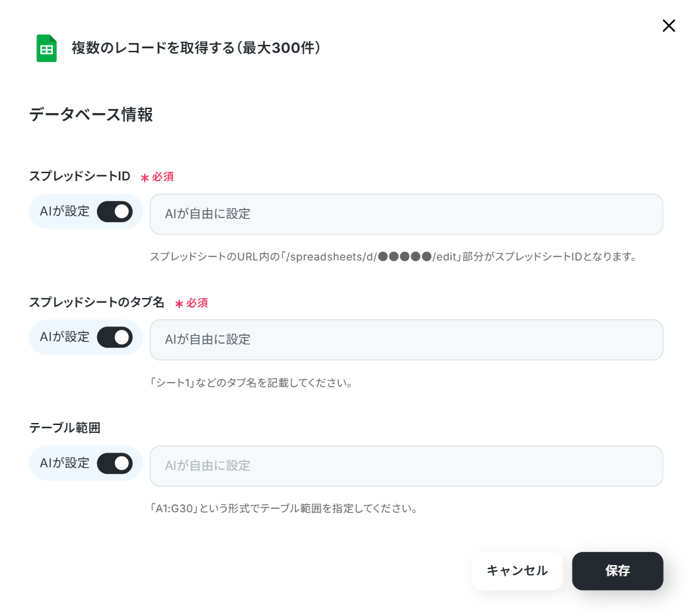Toggle AI setting for スプレッドシートのタブ名

coord(115,338)
